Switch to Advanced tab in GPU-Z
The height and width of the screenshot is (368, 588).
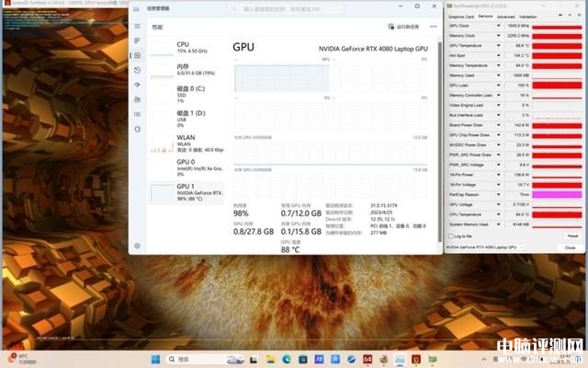pyautogui.click(x=506, y=17)
